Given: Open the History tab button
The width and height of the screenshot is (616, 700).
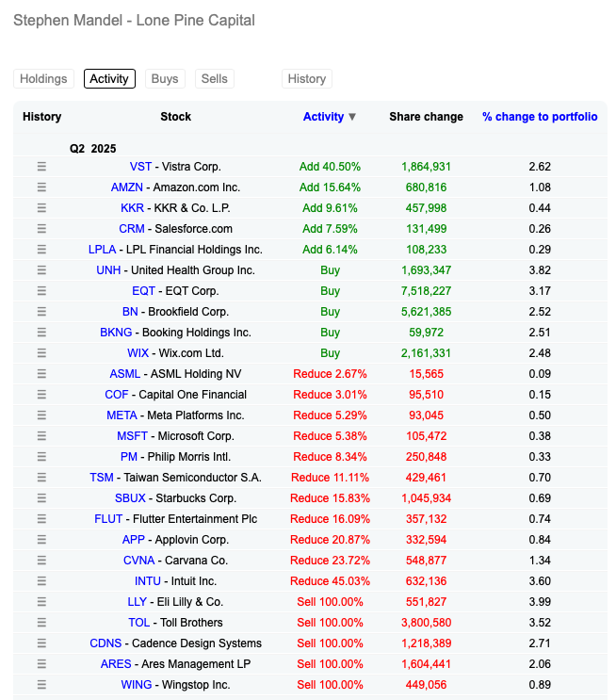Looking at the screenshot, I should point(307,78).
